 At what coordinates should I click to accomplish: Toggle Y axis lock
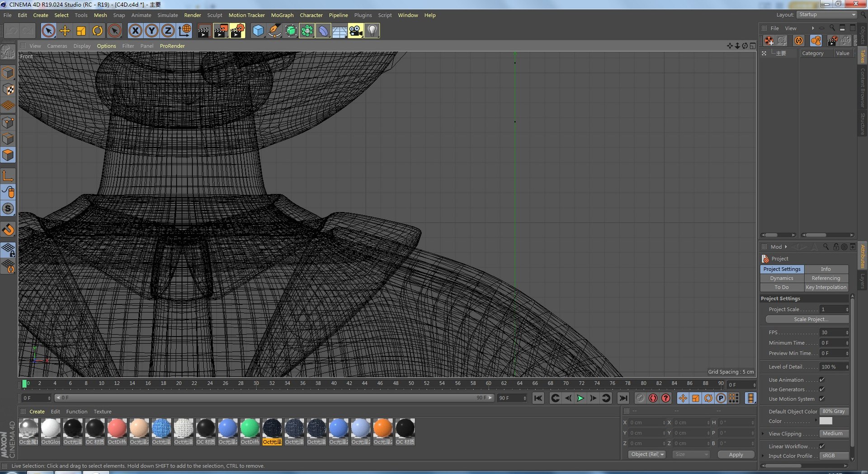(x=151, y=31)
